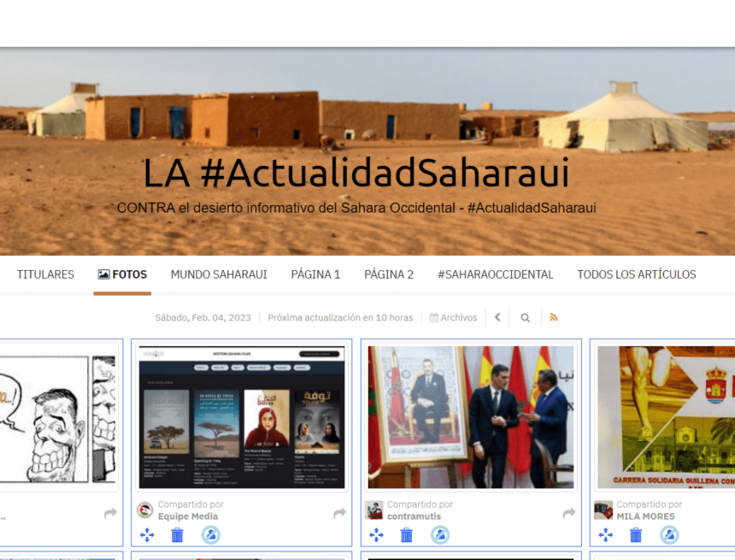Click the move arrows icon under Equipe Media card

145,534
